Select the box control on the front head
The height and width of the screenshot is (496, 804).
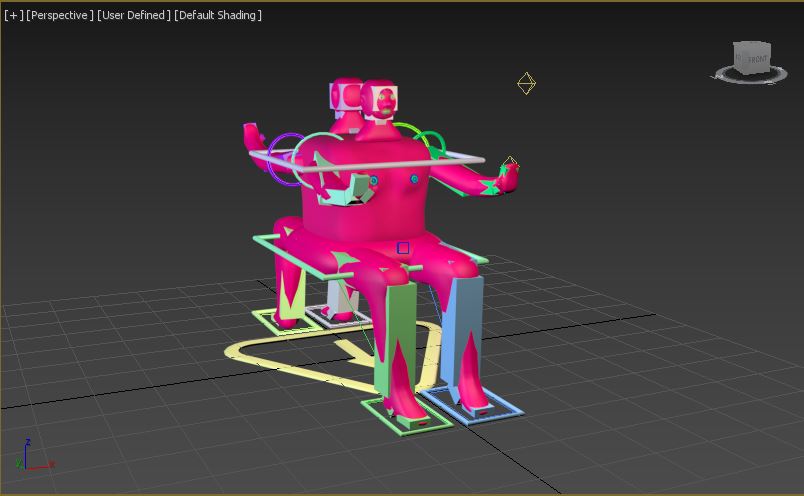(385, 99)
